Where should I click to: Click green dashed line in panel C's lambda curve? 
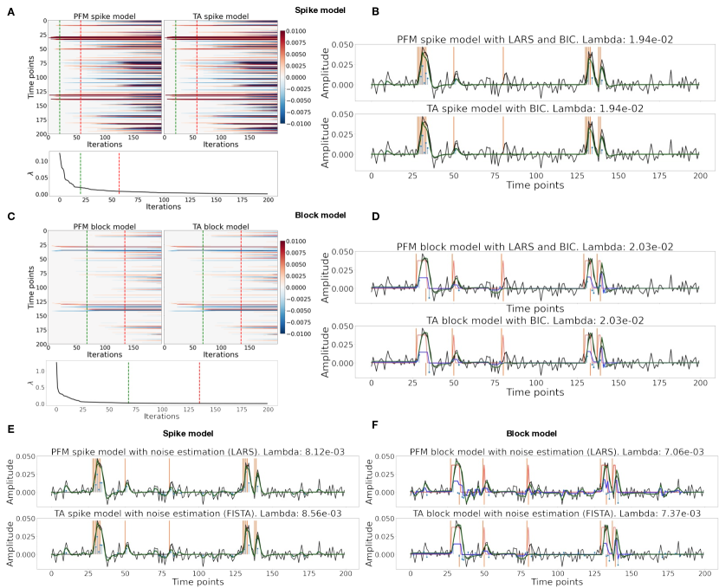click(128, 383)
